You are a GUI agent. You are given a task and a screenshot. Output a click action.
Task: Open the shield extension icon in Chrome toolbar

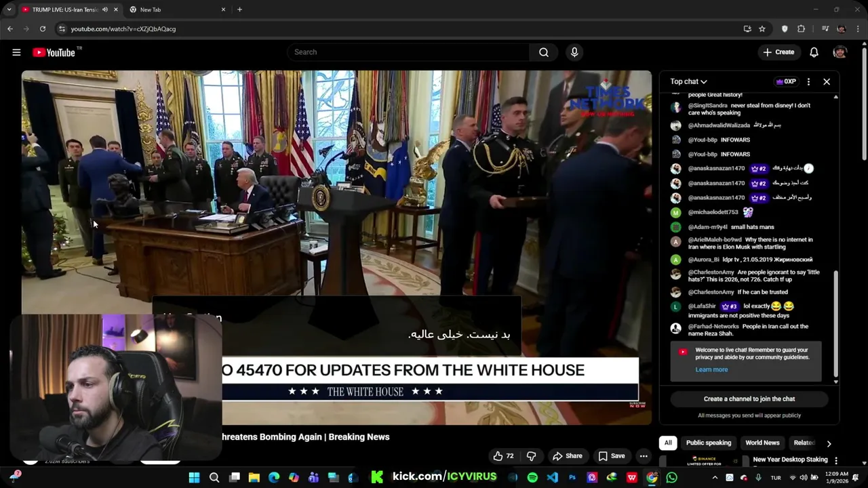tap(785, 28)
